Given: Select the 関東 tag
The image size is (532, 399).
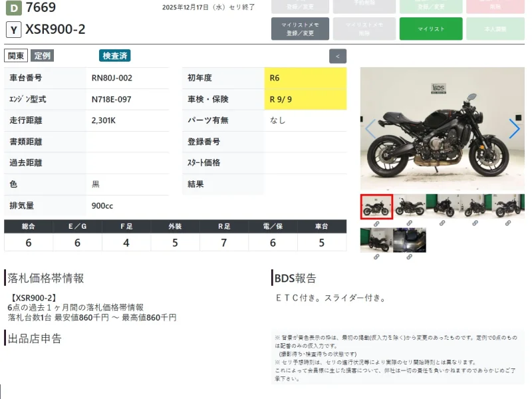Looking at the screenshot, I should 16,56.
